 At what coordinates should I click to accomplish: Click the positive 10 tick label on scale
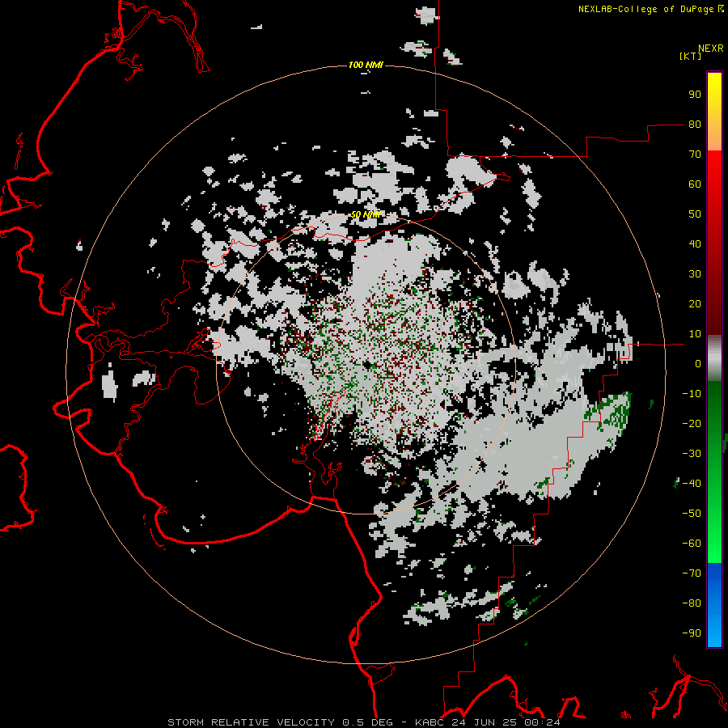695,334
